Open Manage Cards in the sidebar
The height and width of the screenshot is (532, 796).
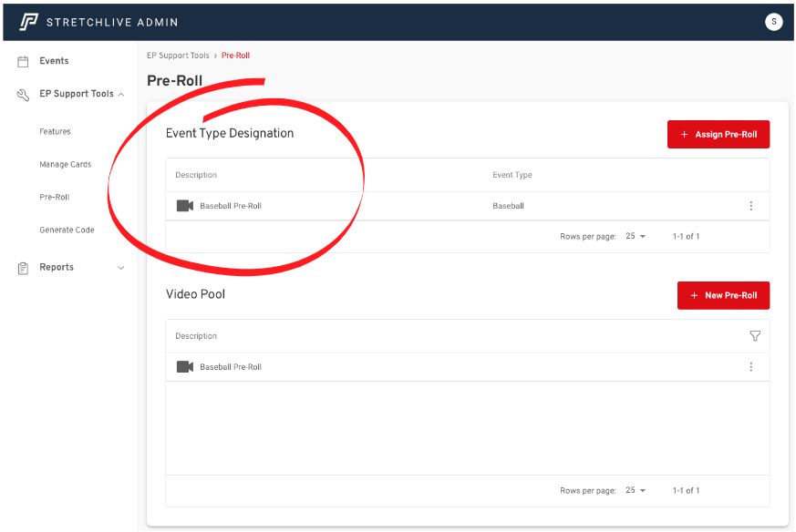coord(65,165)
